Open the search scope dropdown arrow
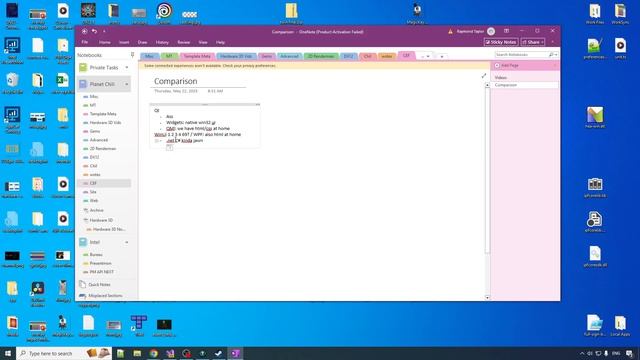Screen dimensions: 640x360 click(556, 55)
